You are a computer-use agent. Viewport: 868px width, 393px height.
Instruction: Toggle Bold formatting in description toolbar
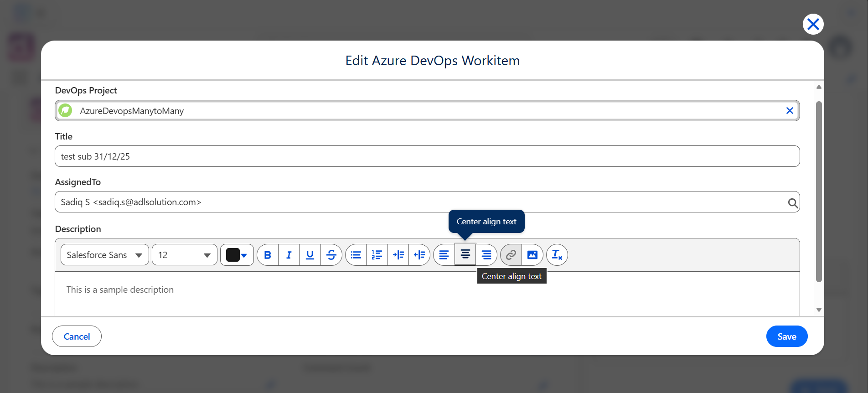[268, 255]
